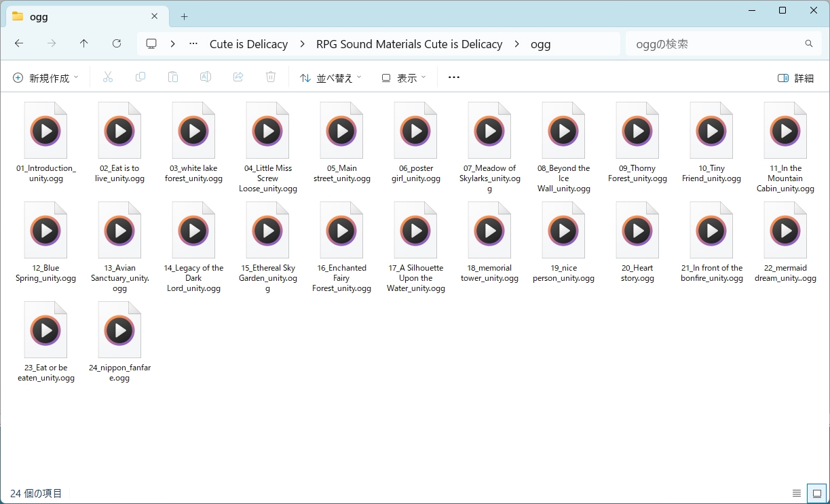Image resolution: width=830 pixels, height=504 pixels.
Task: Expand hidden breadcrumb path ellipsis
Action: tap(194, 43)
